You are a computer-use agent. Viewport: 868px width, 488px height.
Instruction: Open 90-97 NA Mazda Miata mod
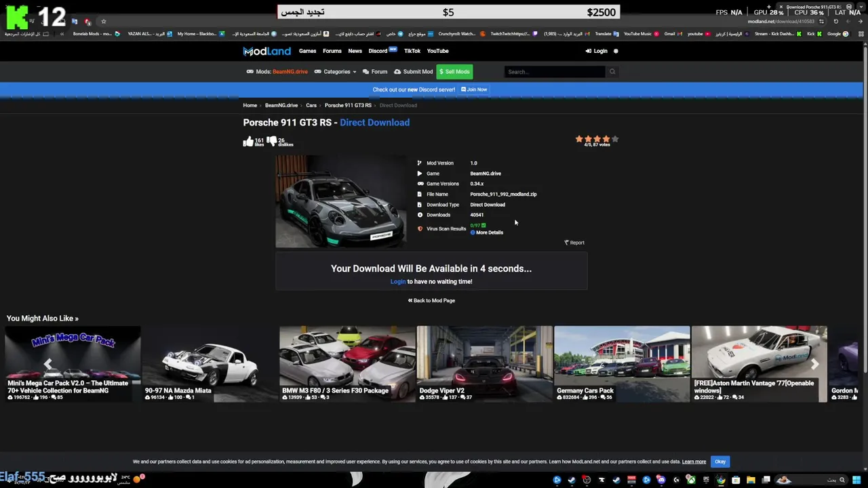pyautogui.click(x=210, y=364)
